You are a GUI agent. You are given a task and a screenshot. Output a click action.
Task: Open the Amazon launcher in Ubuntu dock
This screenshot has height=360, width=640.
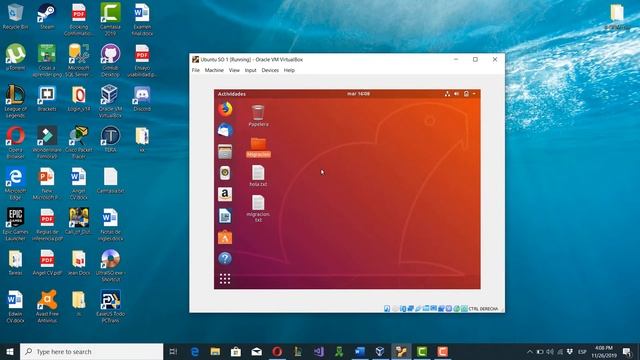point(225,194)
